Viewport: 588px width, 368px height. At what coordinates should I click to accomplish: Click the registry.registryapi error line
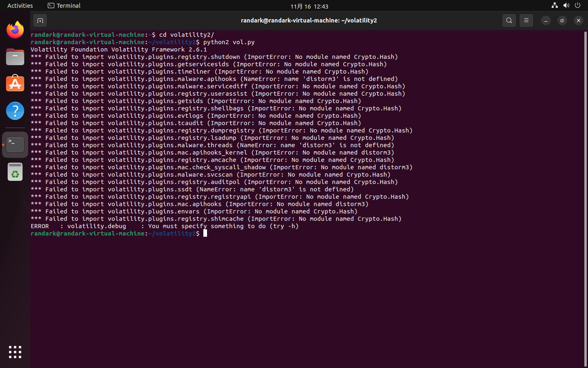220,197
